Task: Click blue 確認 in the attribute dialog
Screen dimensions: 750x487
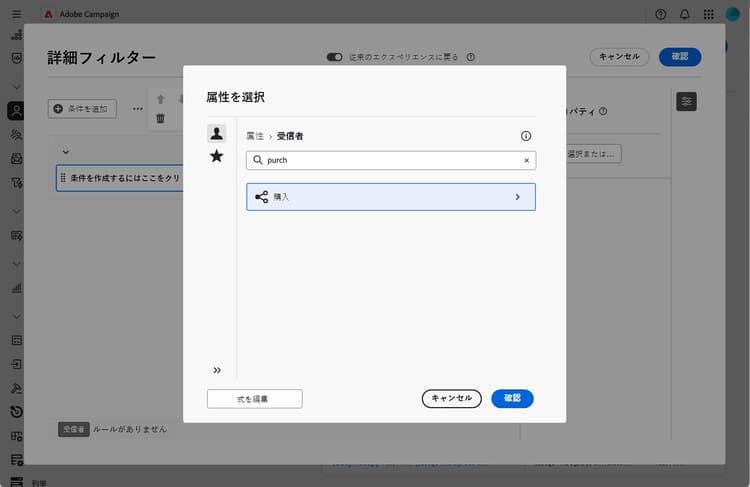Action: [x=512, y=398]
